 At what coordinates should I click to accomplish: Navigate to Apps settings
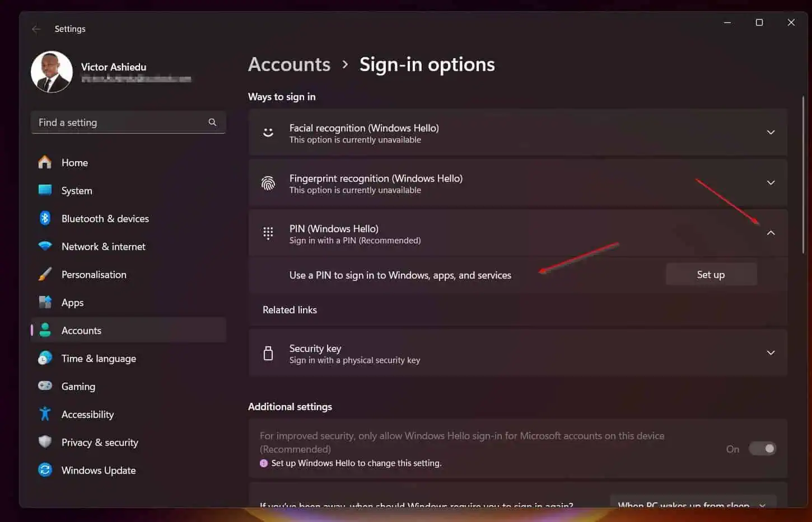128,302
